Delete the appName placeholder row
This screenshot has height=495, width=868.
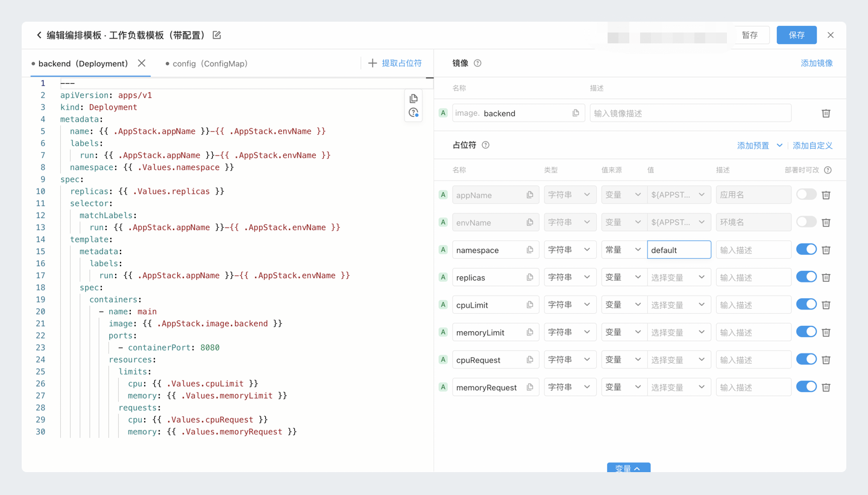pyautogui.click(x=826, y=195)
